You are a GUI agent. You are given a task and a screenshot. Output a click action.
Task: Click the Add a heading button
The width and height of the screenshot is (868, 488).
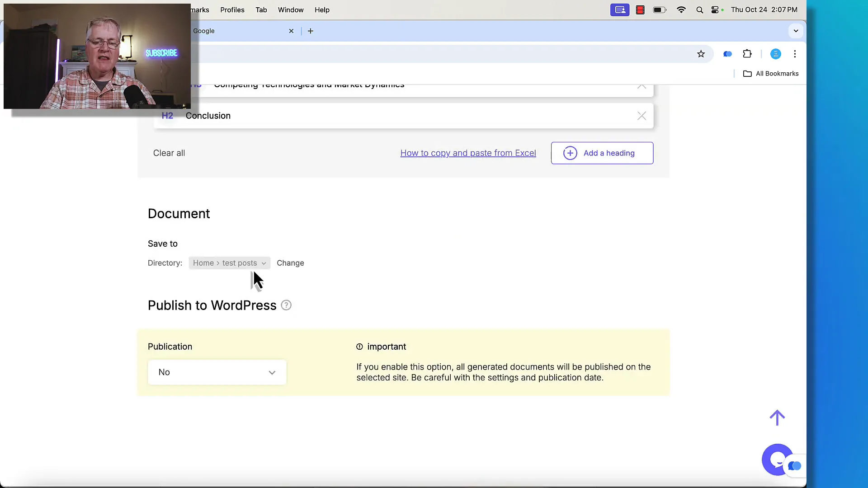602,153
